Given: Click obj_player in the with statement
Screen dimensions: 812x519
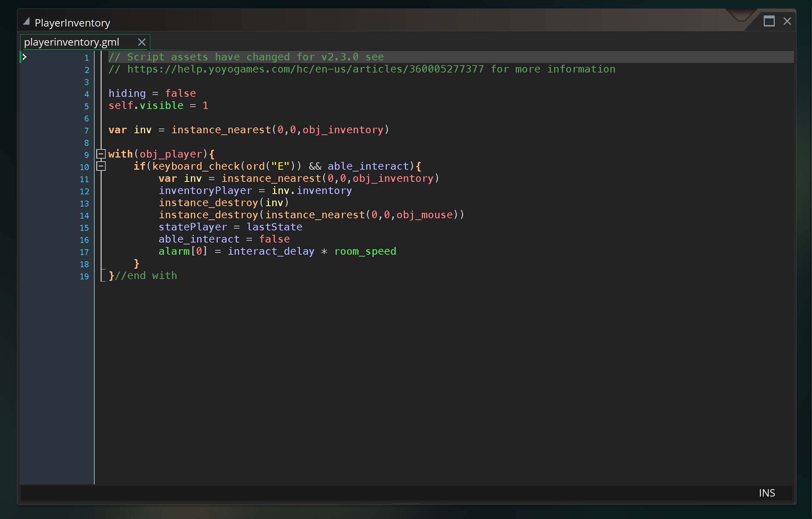Looking at the screenshot, I should (171, 154).
